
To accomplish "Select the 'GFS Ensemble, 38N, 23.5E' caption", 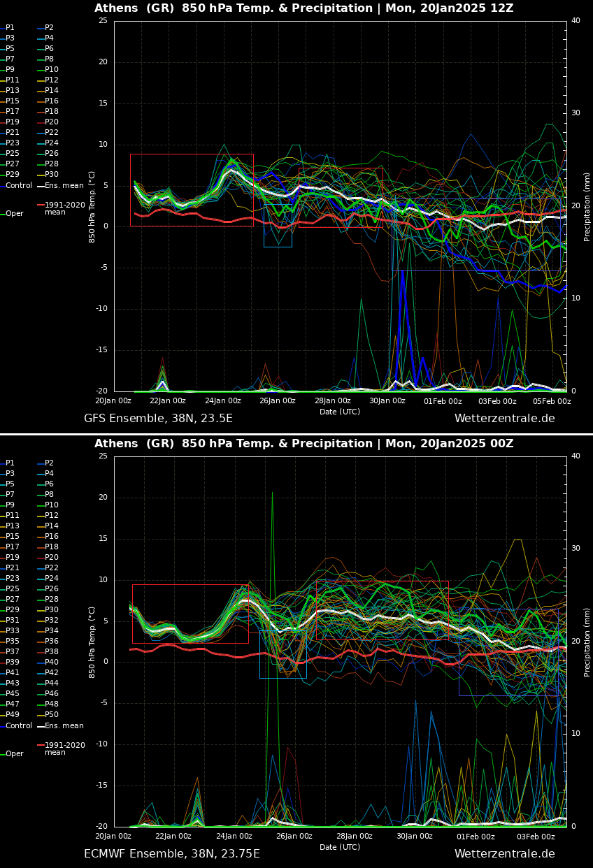I will 158,419.
